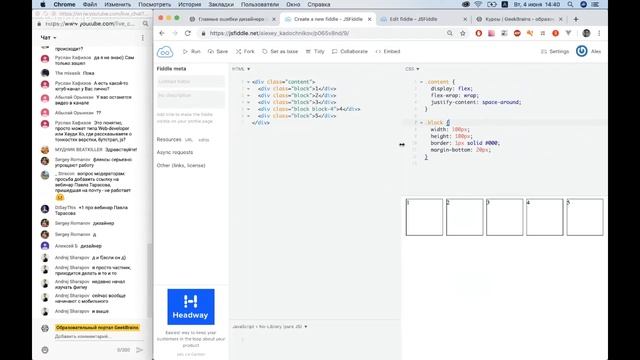Switch to the first Chrome tab about designer mistakes

pos(231,19)
